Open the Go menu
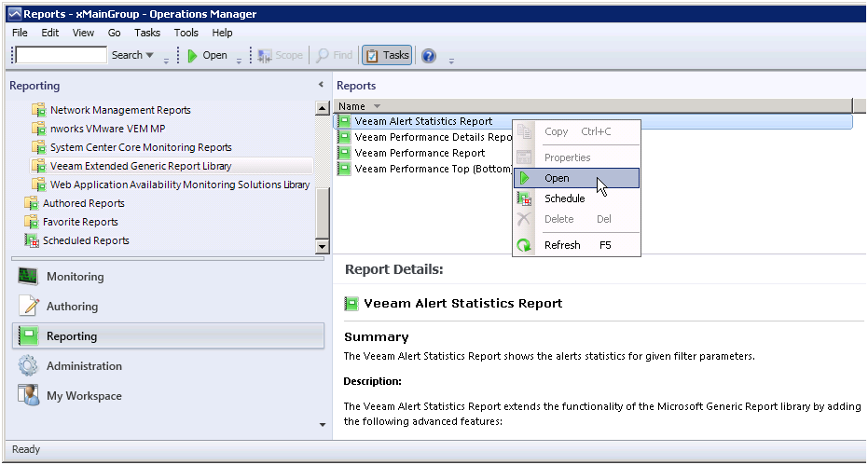The image size is (868, 465). coord(114,33)
